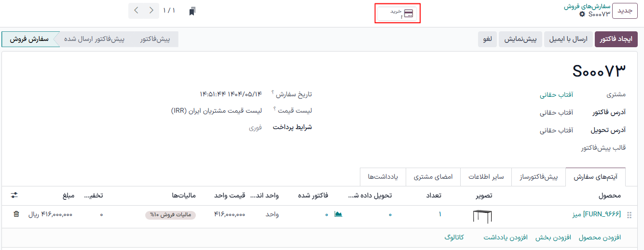Viewport: 644px width, 250px height.
Task: Click افزودن محصول link
Action: 600,237
